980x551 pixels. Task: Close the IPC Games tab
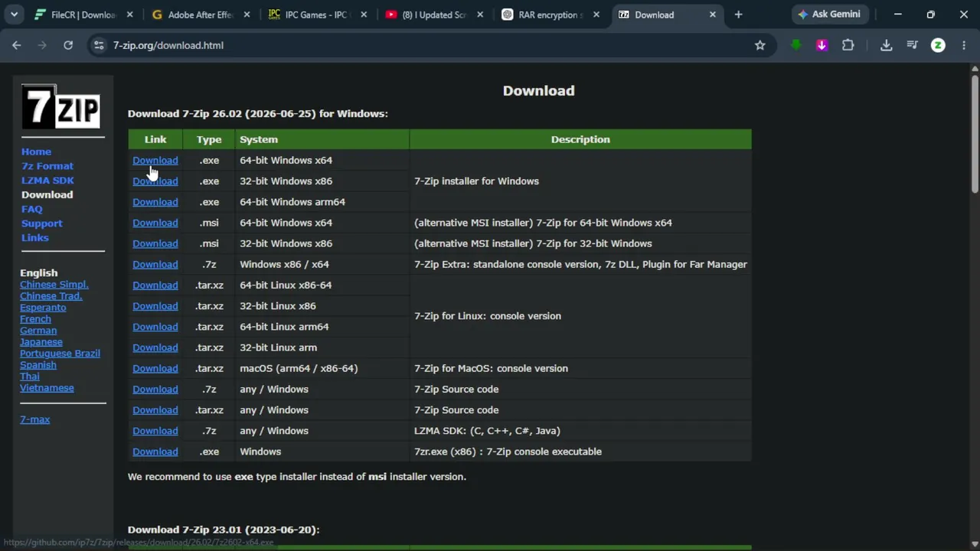[x=364, y=15]
